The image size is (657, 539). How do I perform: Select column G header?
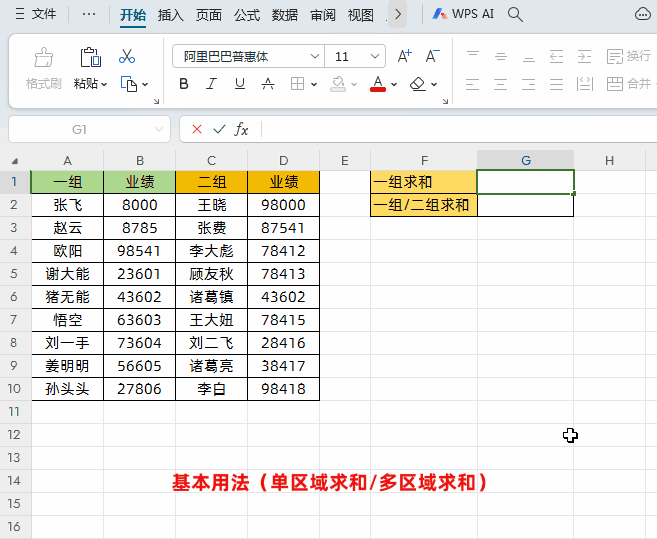[x=525, y=161]
